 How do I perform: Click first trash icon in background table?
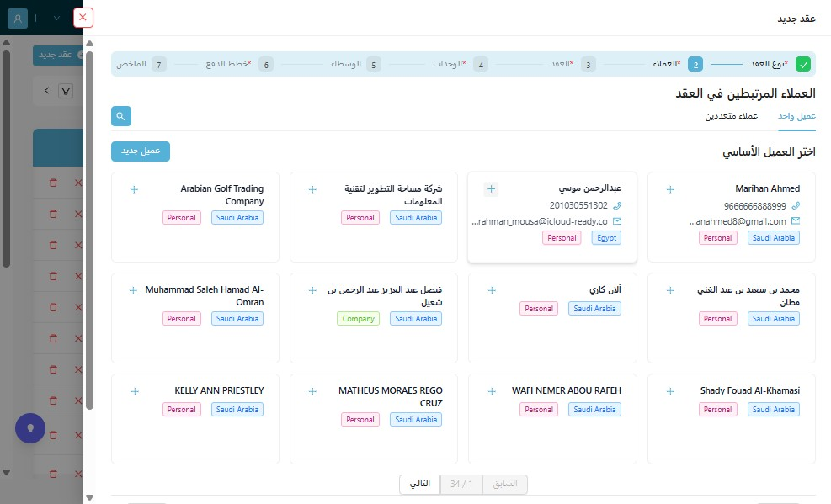(53, 183)
